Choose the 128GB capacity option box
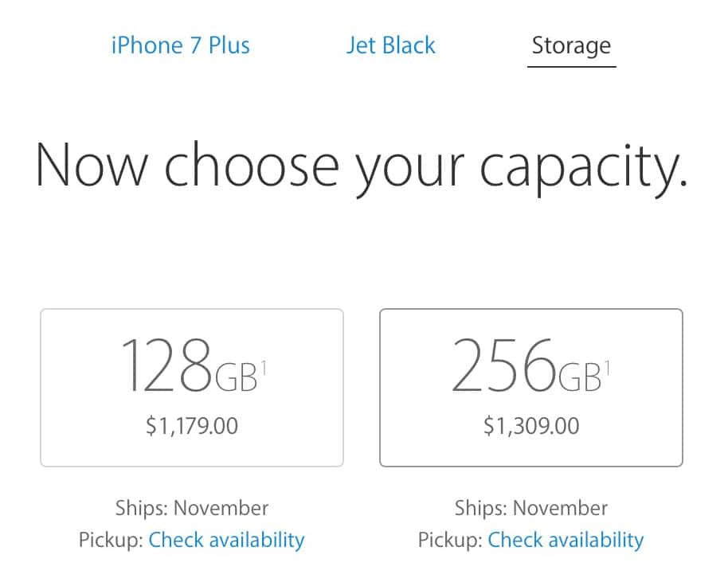The width and height of the screenshot is (728, 582). point(192,387)
